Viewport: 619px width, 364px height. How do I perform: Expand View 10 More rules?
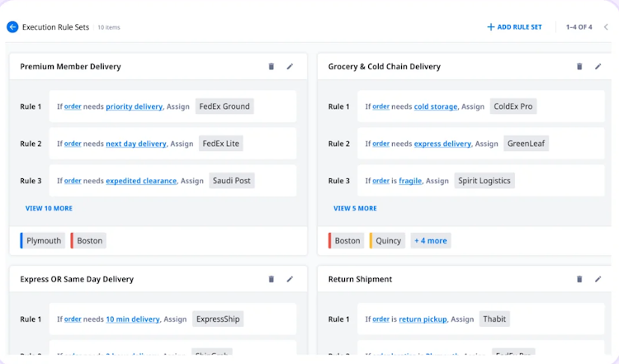[x=49, y=209]
